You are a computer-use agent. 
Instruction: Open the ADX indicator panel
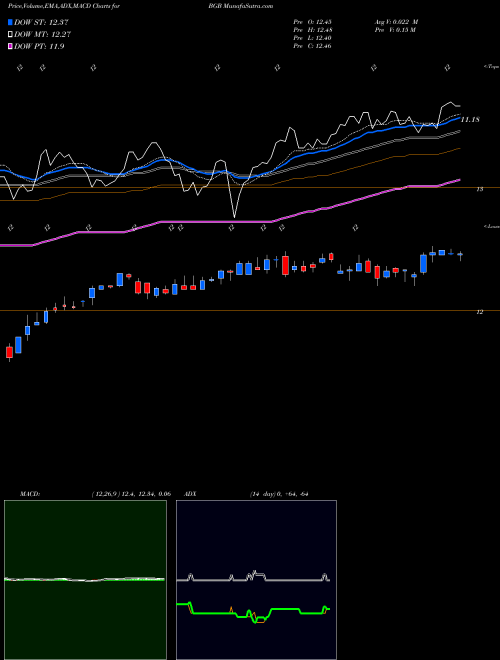256,580
